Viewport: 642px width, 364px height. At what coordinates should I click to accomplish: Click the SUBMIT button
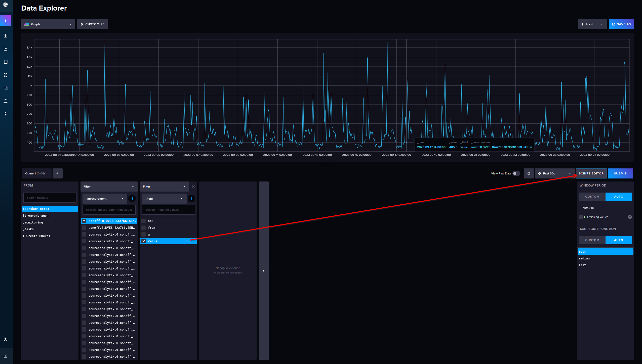click(x=620, y=173)
